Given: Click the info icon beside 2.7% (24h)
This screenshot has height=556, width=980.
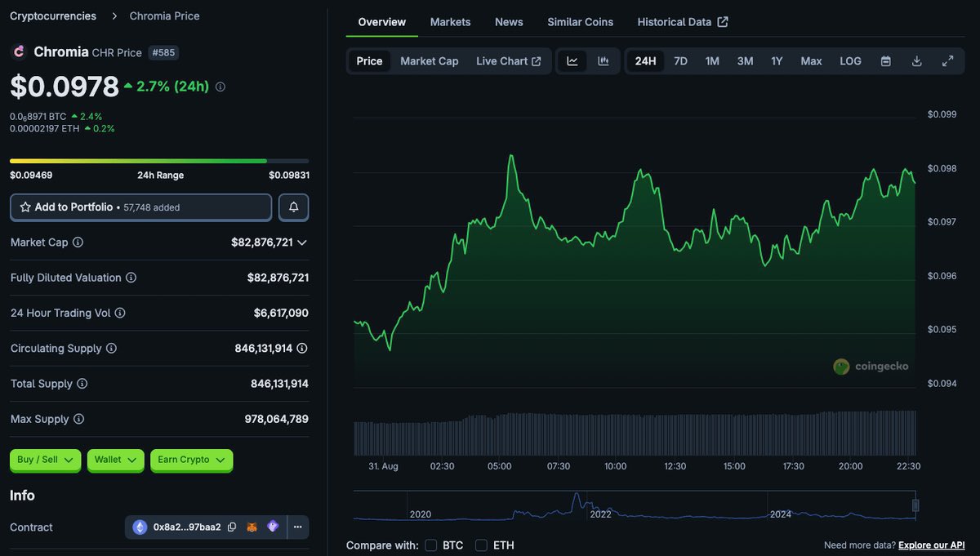Looking at the screenshot, I should [220, 87].
